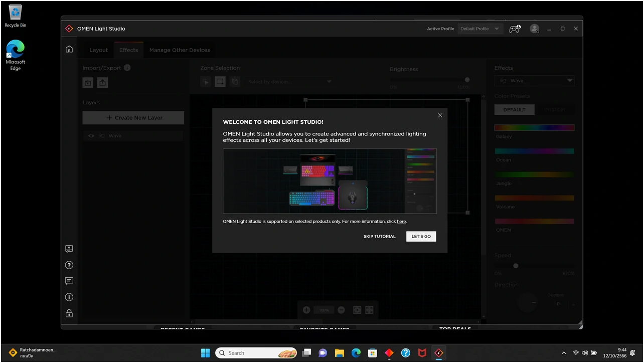Open the Ratchadamnoen widget on the taskbar
644x363 pixels.
click(33, 352)
